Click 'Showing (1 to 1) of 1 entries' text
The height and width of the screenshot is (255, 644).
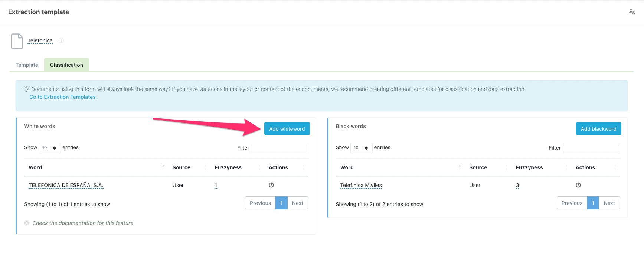pos(67,204)
